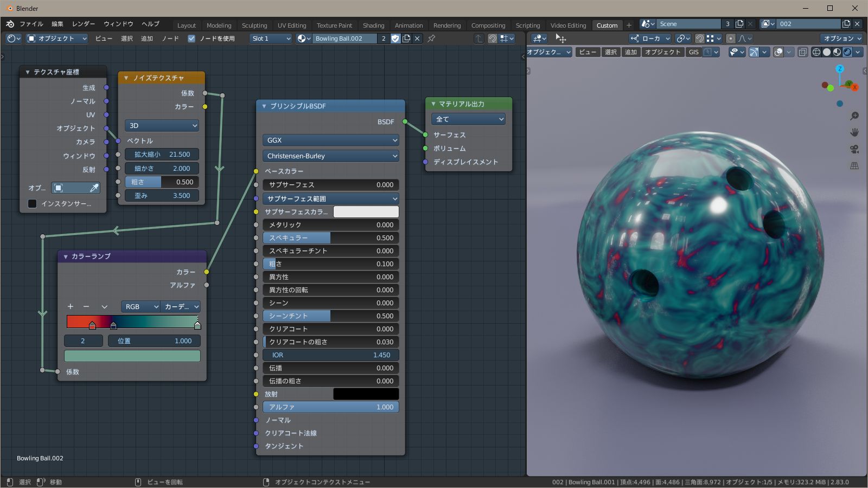Viewport: 868px width, 488px height.
Task: Collapse the Principled BSDF node
Action: point(264,106)
